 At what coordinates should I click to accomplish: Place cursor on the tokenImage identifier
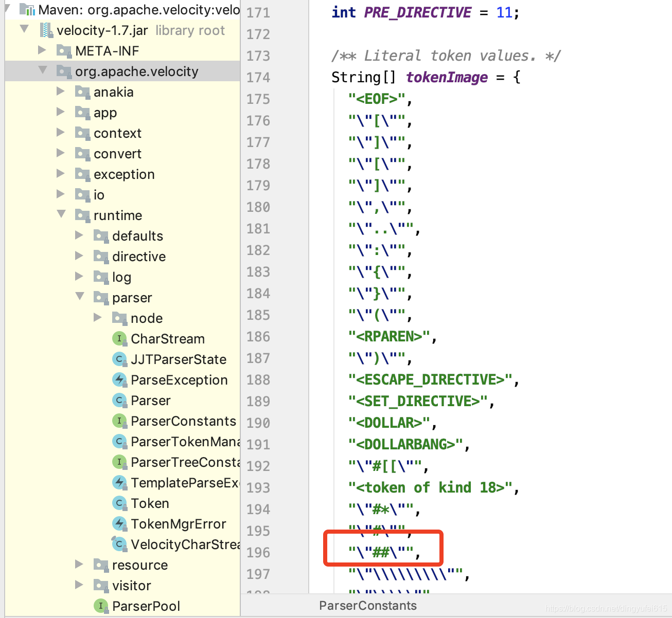[447, 77]
